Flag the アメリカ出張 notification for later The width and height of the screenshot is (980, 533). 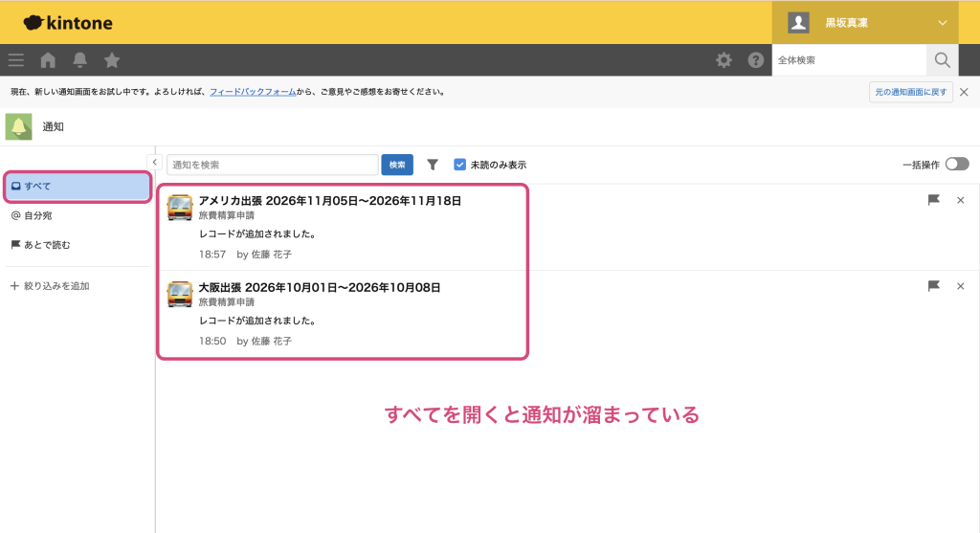coord(934,200)
